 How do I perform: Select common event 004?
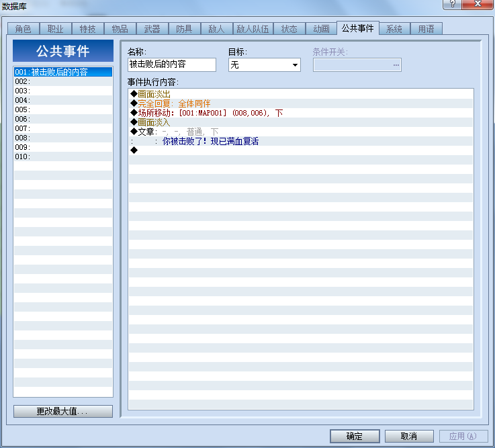pyautogui.click(x=63, y=100)
